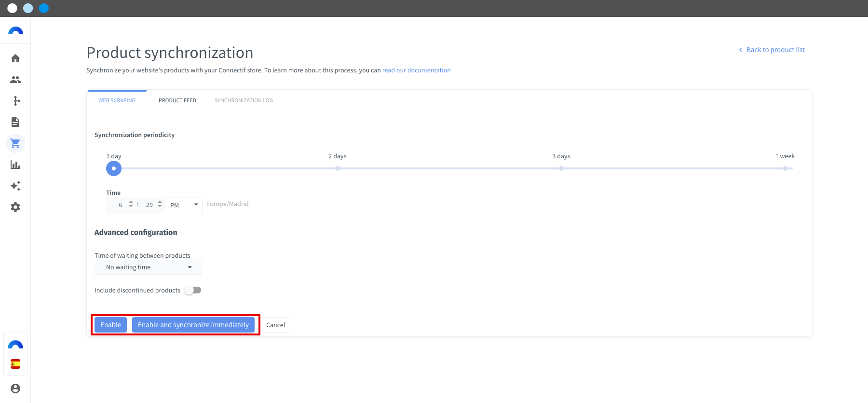Switch to the Synchronization Log tab
868x403 pixels.
(244, 100)
